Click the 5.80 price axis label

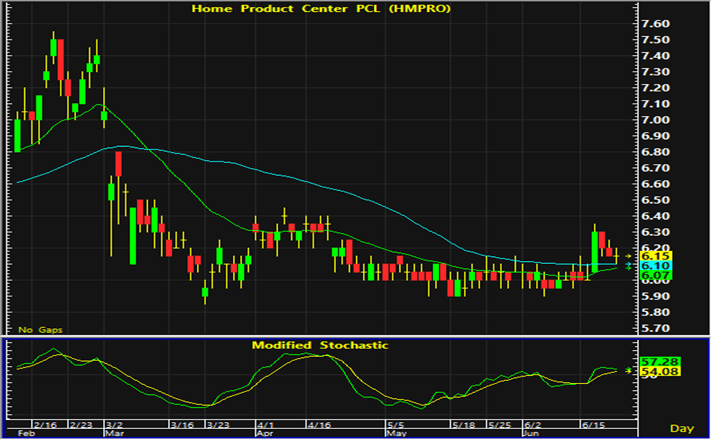655,312
